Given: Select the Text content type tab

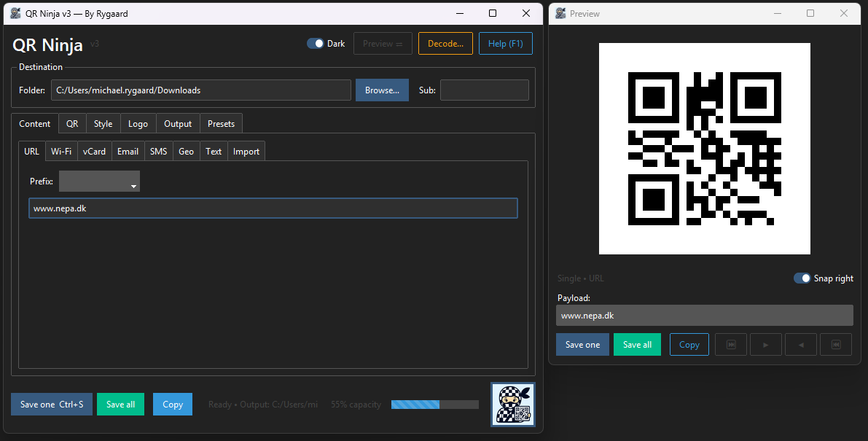Looking at the screenshot, I should [214, 152].
